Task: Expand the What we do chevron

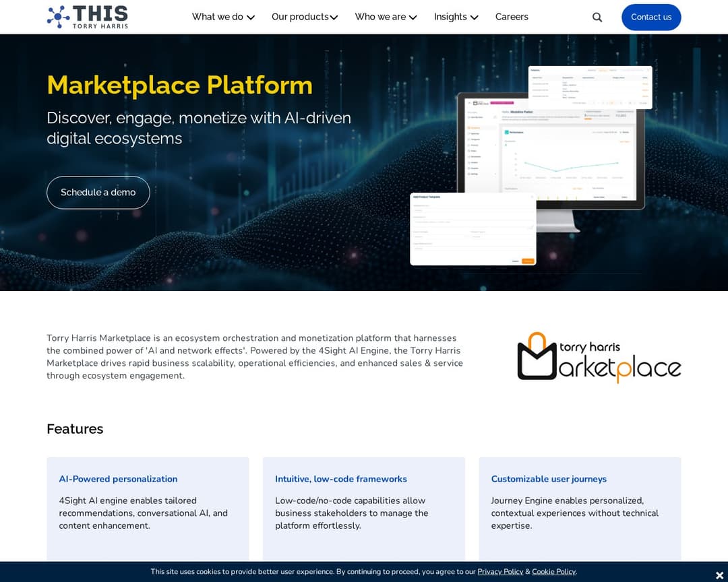Action: (x=251, y=18)
